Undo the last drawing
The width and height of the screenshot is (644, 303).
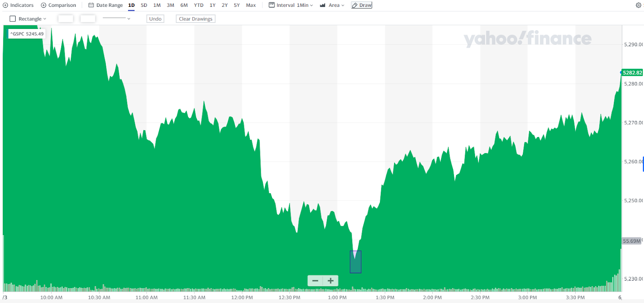(155, 19)
